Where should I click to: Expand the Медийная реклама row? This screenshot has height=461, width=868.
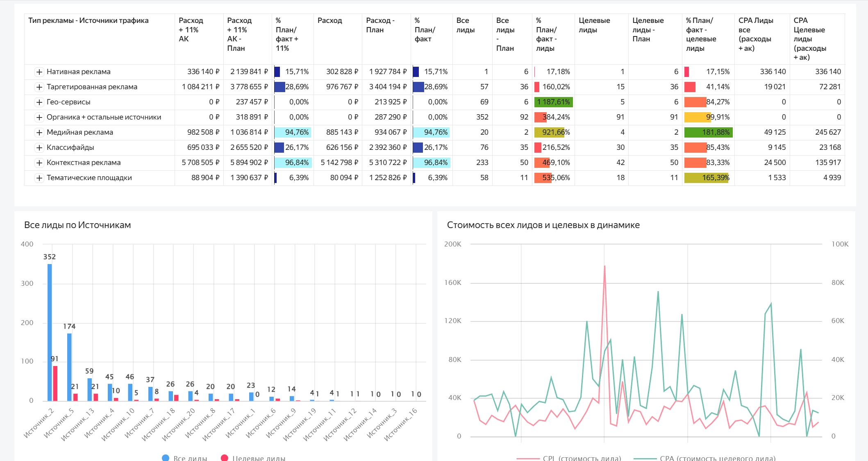click(x=39, y=133)
